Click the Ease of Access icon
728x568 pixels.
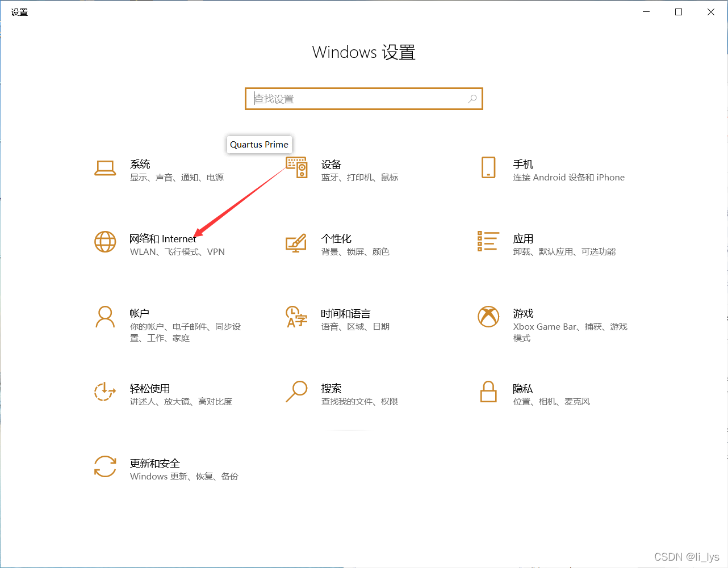(x=105, y=392)
